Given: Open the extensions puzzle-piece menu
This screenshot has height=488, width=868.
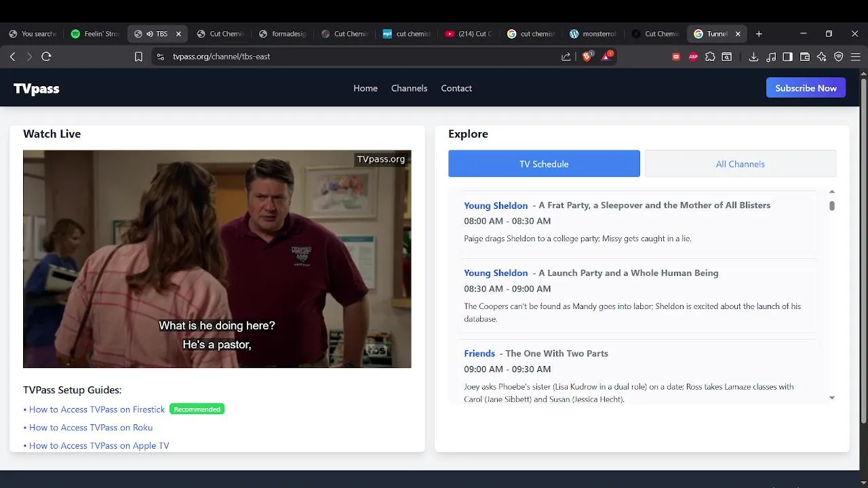Looking at the screenshot, I should pos(710,57).
